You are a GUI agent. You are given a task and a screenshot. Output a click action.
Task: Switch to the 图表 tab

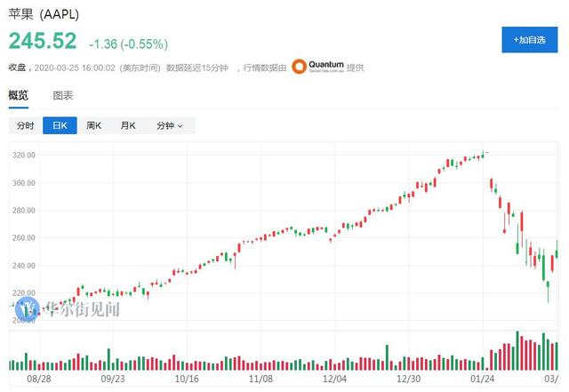click(62, 95)
